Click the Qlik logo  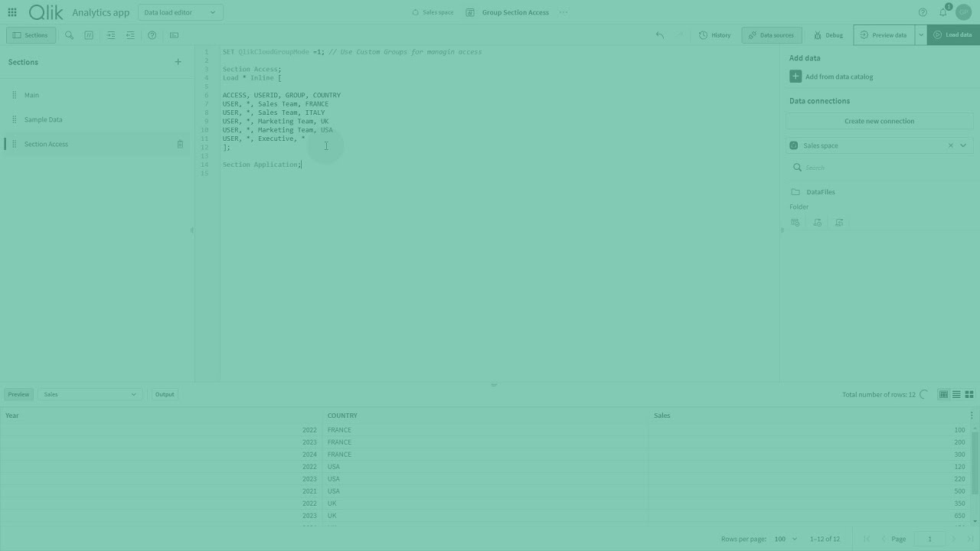(x=46, y=12)
